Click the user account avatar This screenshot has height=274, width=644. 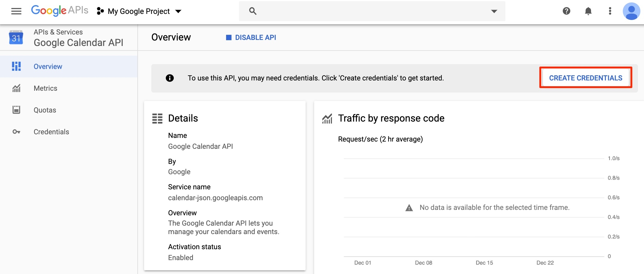click(x=631, y=11)
